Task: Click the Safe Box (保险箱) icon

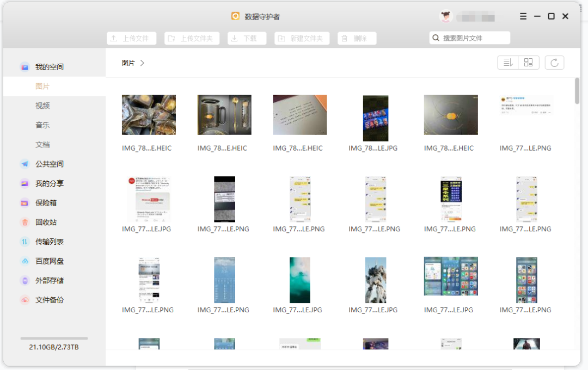Action: [x=24, y=203]
